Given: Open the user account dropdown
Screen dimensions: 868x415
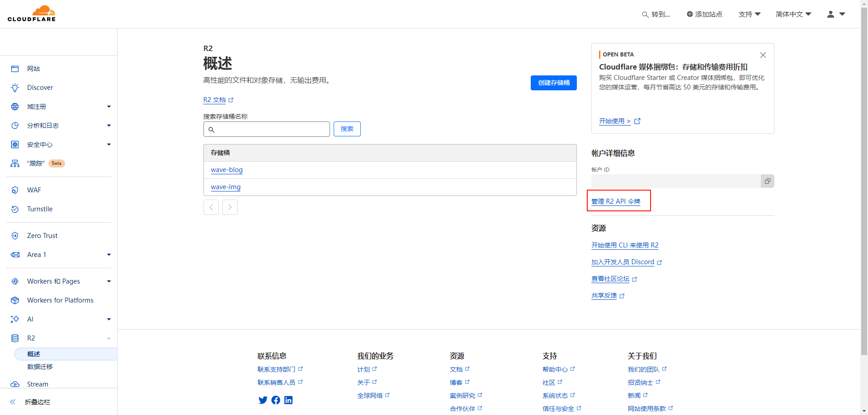Looking at the screenshot, I should (836, 14).
